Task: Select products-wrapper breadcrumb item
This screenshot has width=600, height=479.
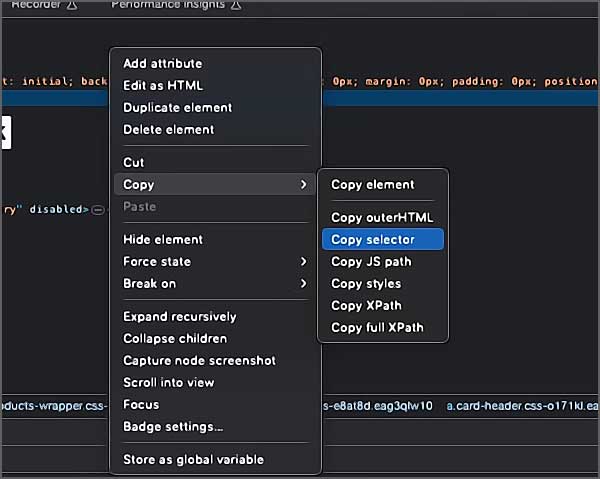Action: pyautogui.click(x=54, y=406)
